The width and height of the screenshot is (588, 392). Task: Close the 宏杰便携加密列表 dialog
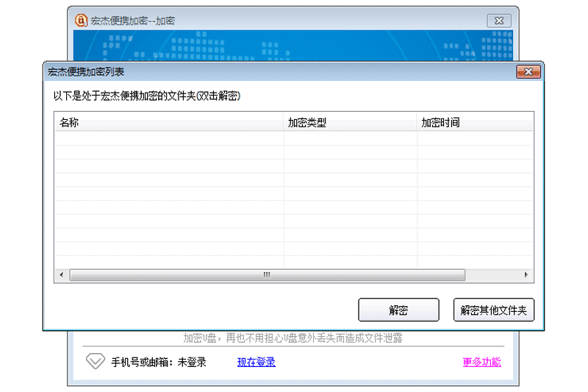(528, 71)
